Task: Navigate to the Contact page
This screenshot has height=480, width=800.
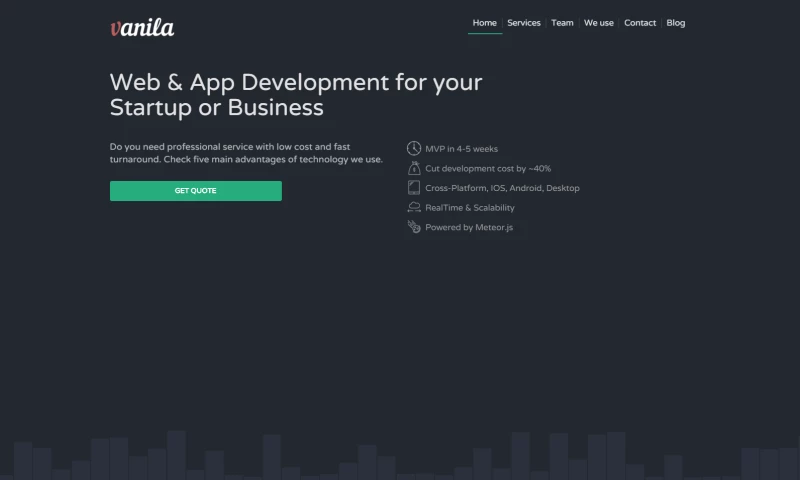Action: click(x=640, y=23)
